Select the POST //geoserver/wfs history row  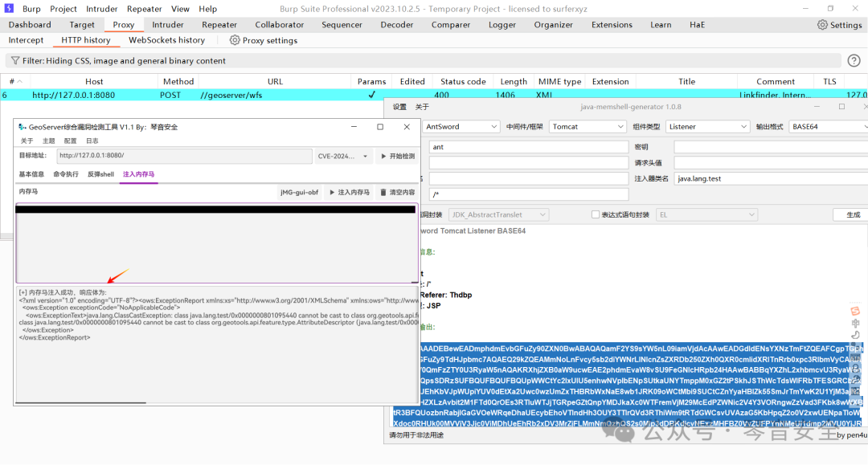tap(434, 95)
